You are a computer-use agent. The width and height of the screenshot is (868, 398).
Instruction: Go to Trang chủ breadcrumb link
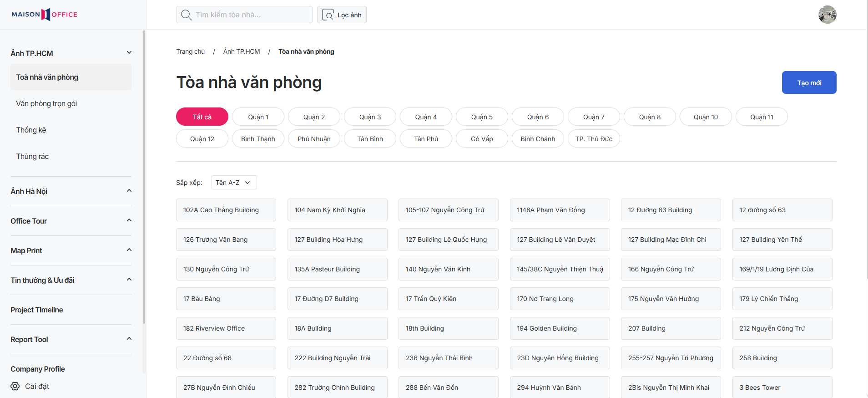tap(190, 51)
